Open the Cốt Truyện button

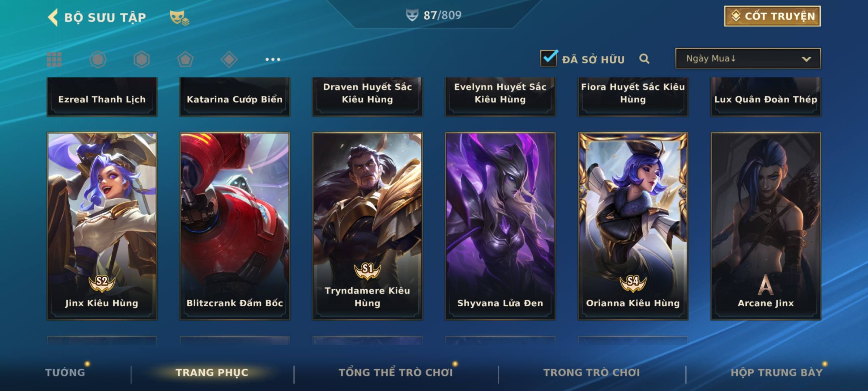[x=772, y=16]
